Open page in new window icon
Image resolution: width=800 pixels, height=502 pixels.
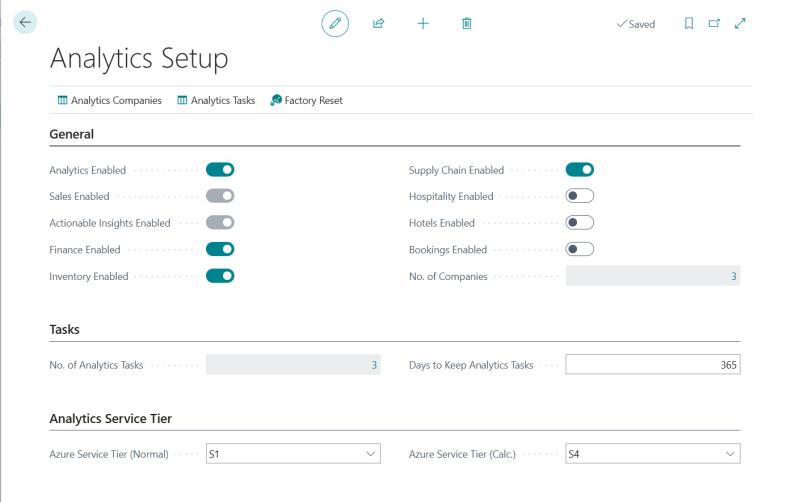point(714,23)
